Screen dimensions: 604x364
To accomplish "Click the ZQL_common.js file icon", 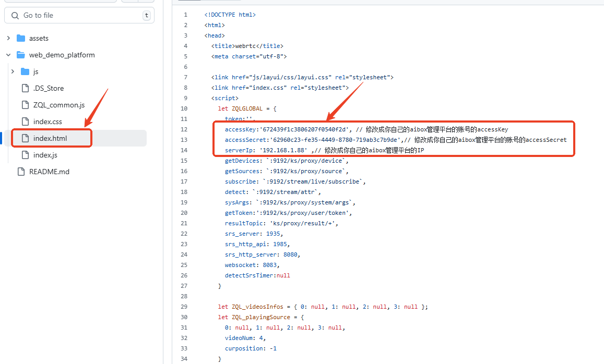I will 25,105.
